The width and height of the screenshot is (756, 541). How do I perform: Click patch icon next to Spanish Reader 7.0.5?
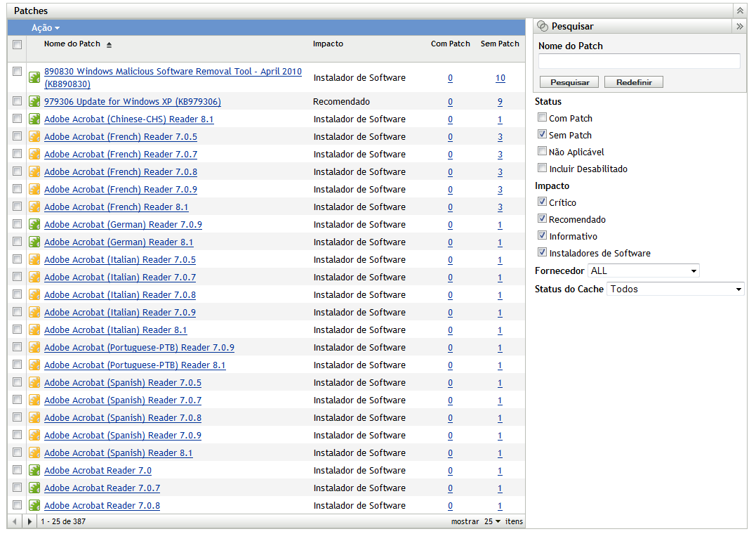(34, 382)
